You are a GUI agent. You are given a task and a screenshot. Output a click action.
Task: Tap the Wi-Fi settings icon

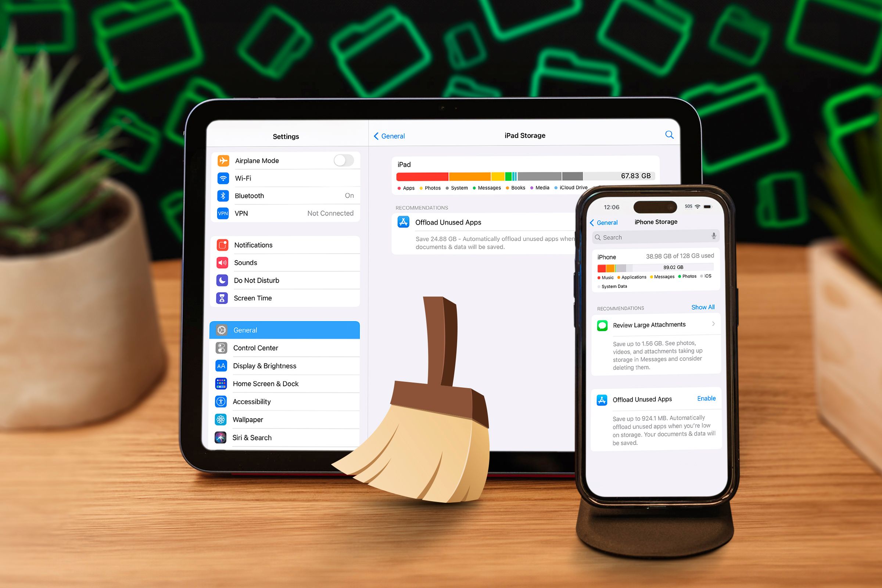pos(223,179)
